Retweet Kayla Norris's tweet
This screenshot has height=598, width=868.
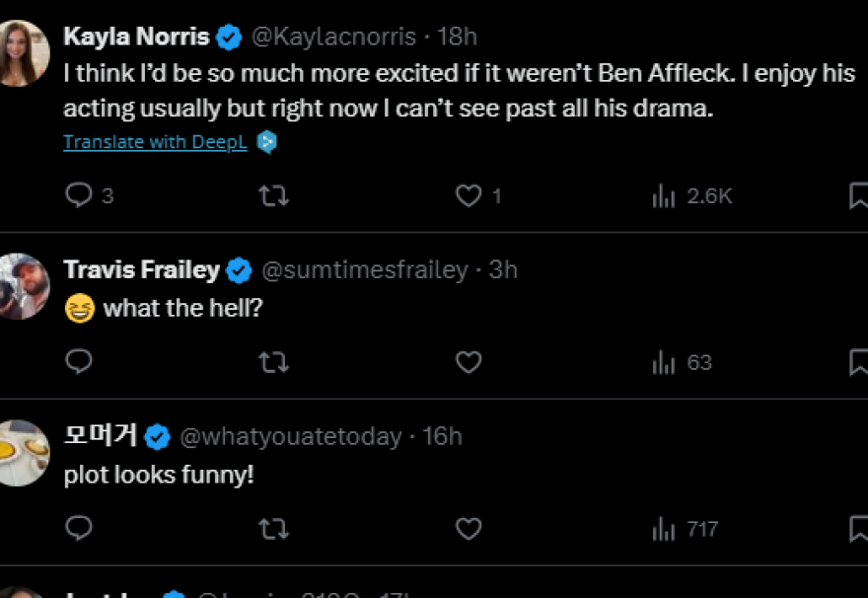click(x=273, y=195)
